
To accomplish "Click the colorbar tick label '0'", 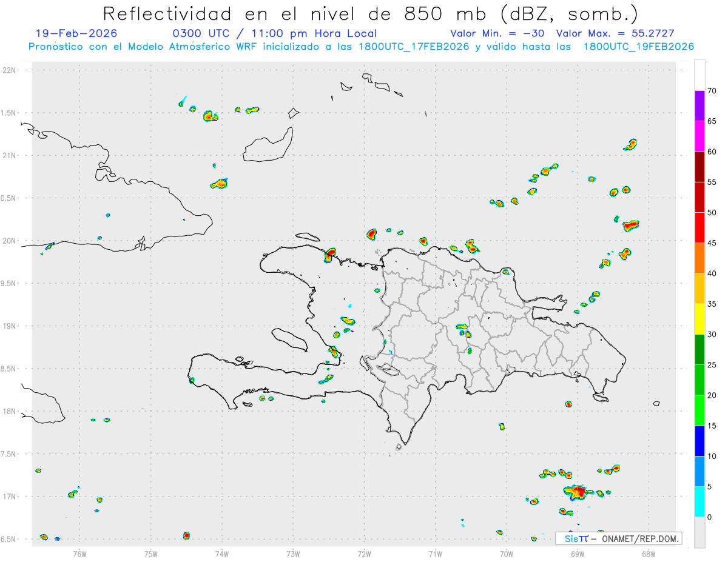I will pos(710,517).
